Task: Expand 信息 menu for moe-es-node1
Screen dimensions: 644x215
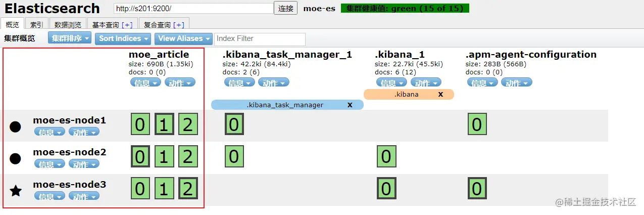Action: (49, 132)
